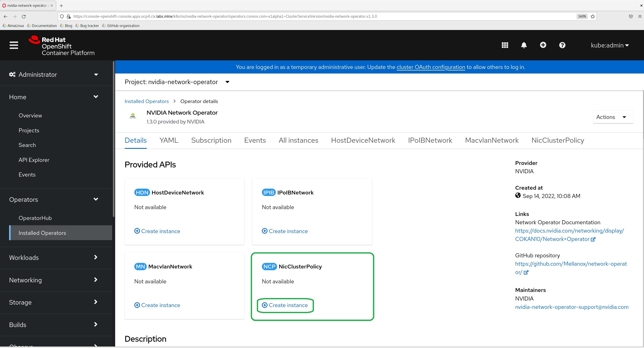
Task: Select the Details tab
Action: click(x=136, y=140)
